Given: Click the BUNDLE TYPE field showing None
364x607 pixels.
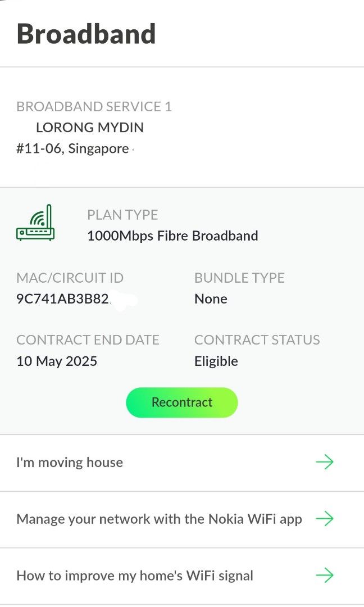Looking at the screenshot, I should pos(211,298).
